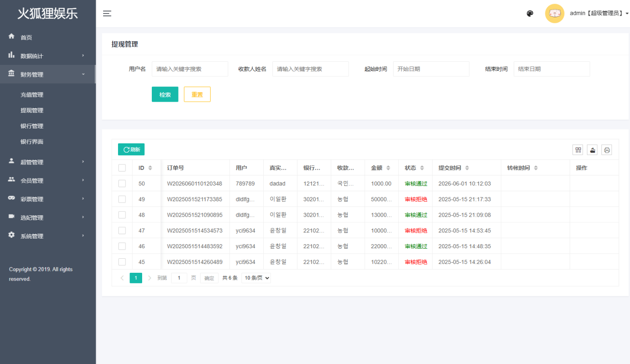Open the 10 条/页 page size dropdown
The width and height of the screenshot is (630, 364).
[256, 278]
